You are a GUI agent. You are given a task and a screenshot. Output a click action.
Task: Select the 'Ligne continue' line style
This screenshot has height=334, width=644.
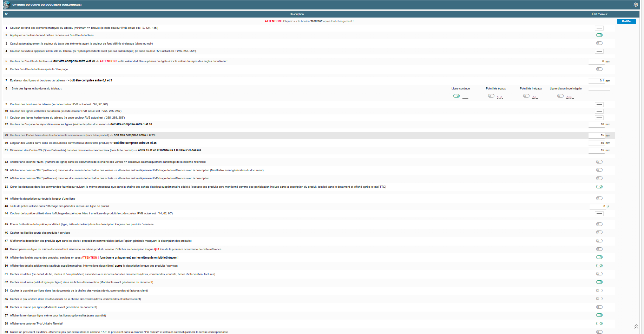tap(456, 96)
